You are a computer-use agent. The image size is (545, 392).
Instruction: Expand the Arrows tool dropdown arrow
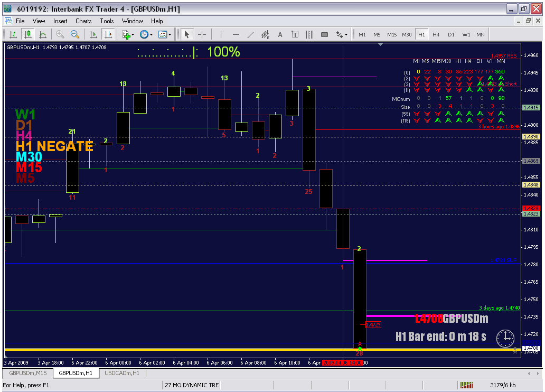pyautogui.click(x=346, y=34)
